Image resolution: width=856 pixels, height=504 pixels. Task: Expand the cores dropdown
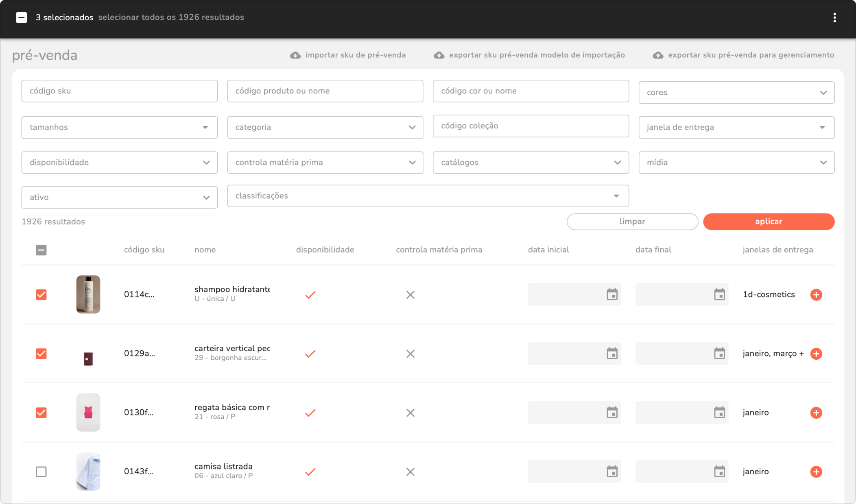(736, 93)
